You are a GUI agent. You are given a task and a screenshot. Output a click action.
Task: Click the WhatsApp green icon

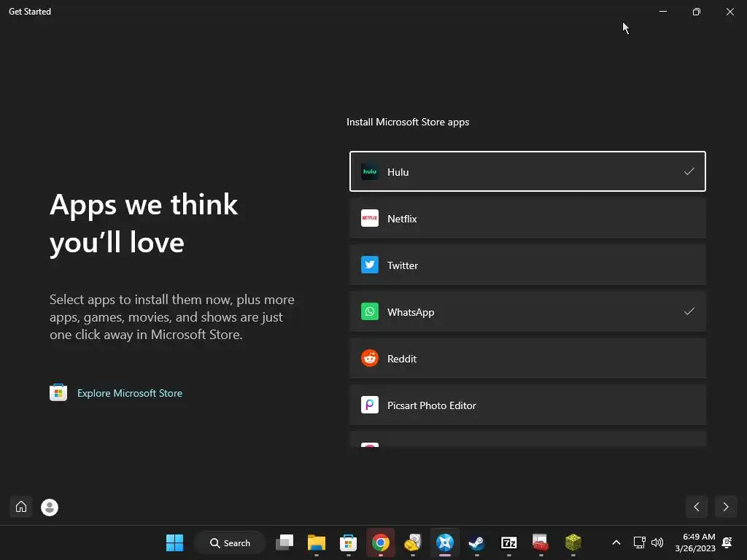click(x=370, y=311)
